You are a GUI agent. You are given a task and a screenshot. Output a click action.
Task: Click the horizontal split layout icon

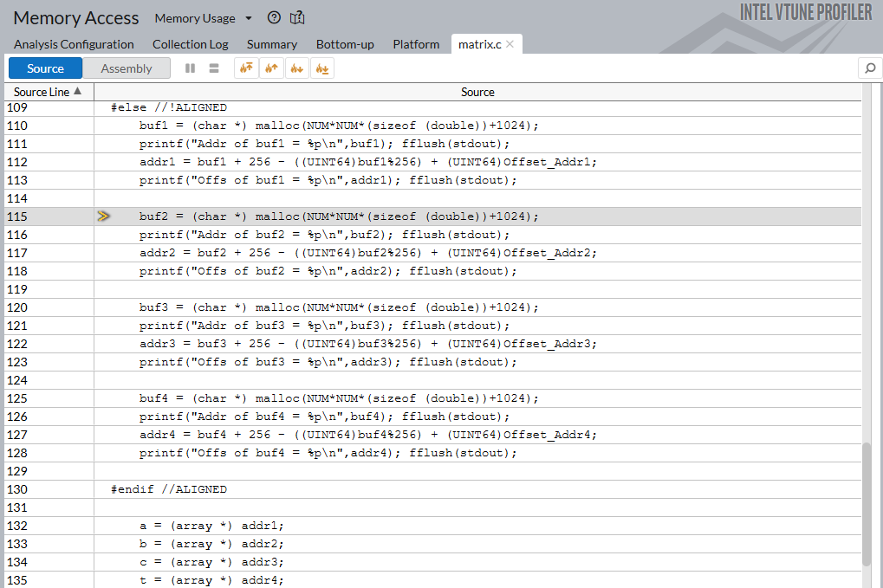coord(214,68)
